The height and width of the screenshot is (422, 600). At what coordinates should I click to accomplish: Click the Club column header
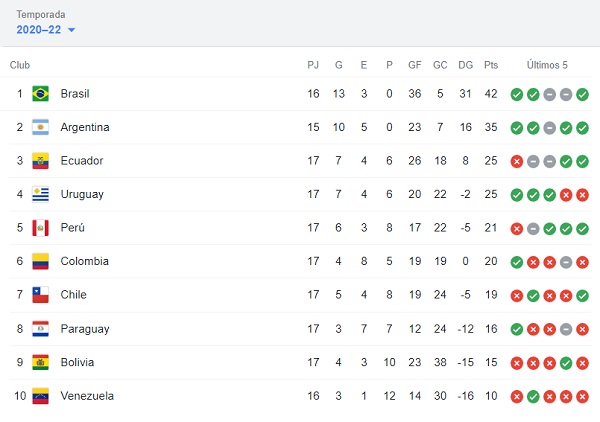(20, 65)
